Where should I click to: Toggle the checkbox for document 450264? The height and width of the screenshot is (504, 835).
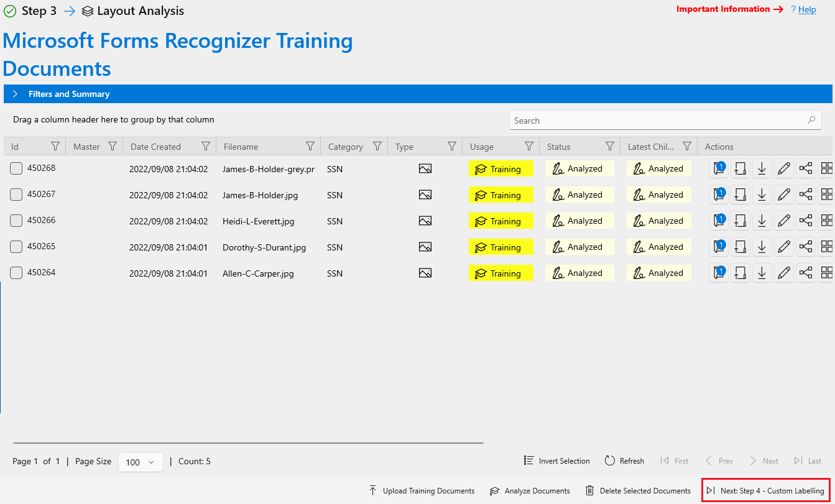[16, 273]
